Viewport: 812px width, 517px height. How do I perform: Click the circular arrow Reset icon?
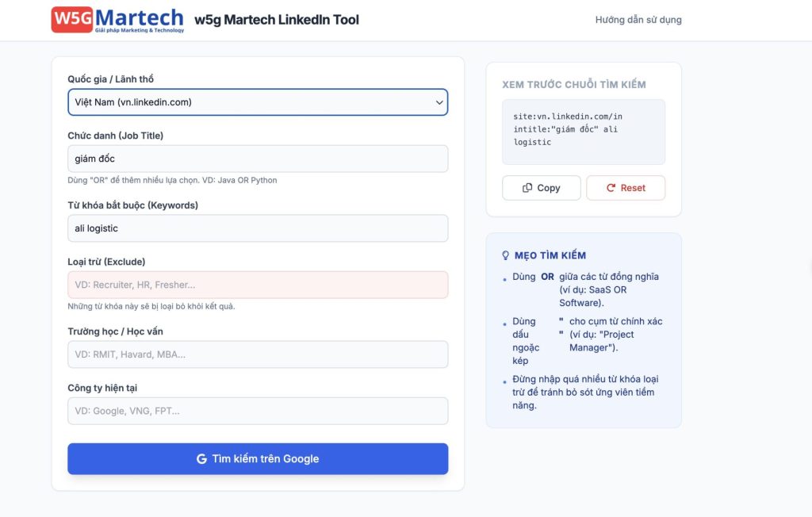pos(611,188)
